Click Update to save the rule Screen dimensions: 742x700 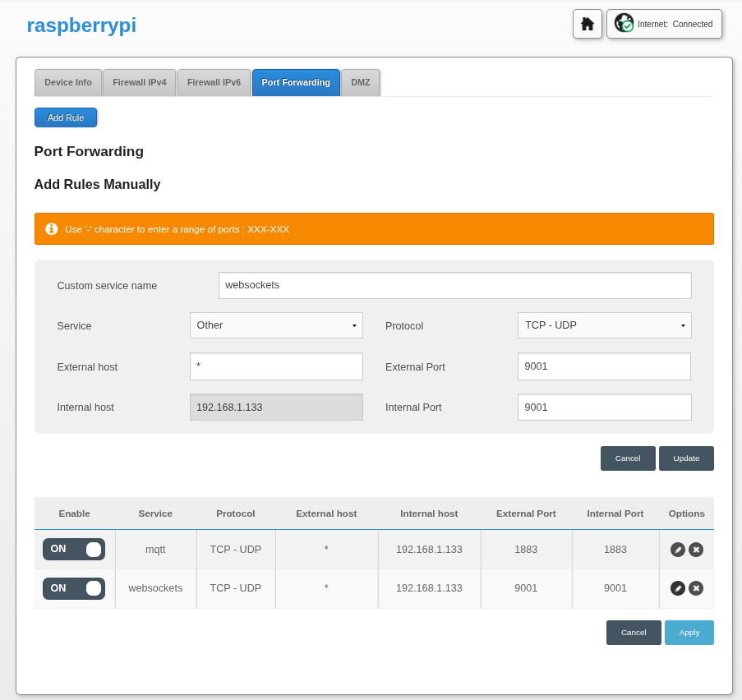(x=686, y=458)
